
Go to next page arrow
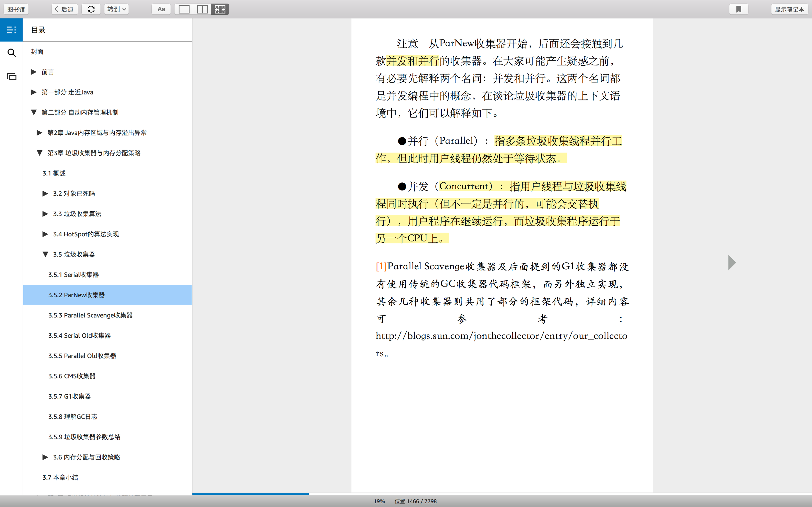pos(732,263)
